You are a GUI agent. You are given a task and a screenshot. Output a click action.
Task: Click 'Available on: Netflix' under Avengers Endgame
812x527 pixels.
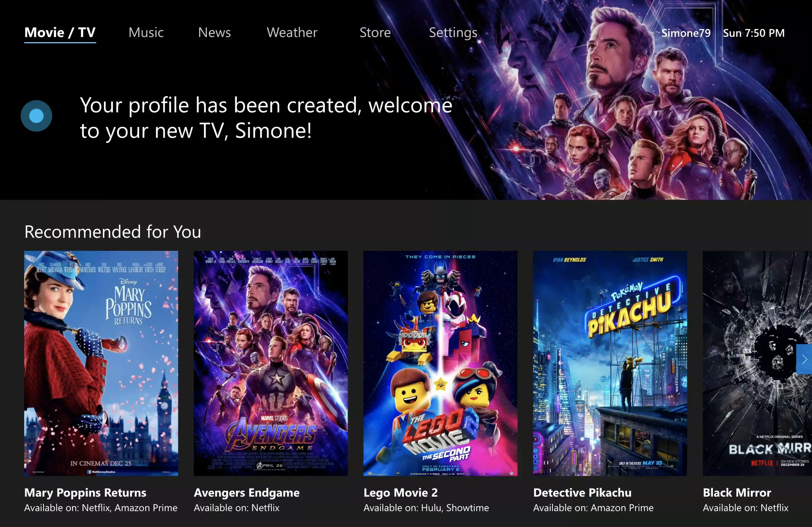coord(236,508)
